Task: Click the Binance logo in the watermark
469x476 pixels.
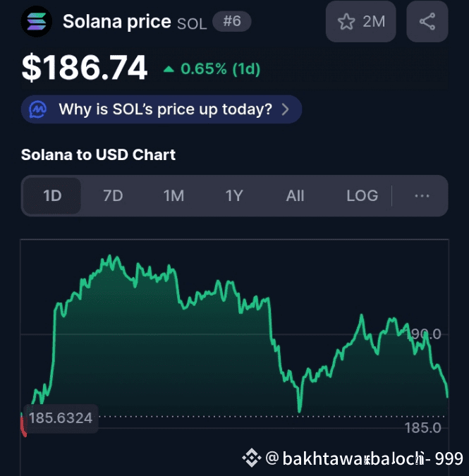Action: (x=252, y=459)
